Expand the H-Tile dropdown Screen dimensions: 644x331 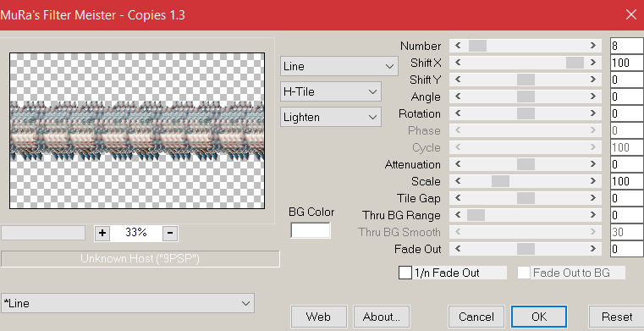tap(331, 91)
